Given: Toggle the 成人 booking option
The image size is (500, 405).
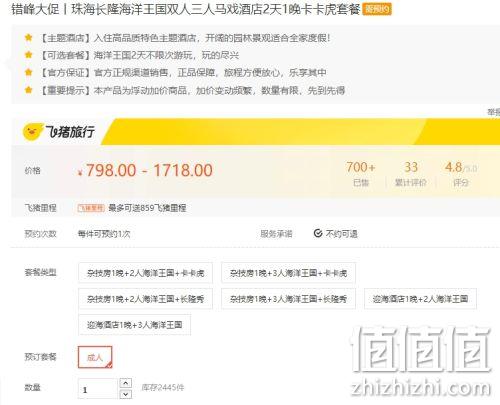Looking at the screenshot, I should (95, 357).
